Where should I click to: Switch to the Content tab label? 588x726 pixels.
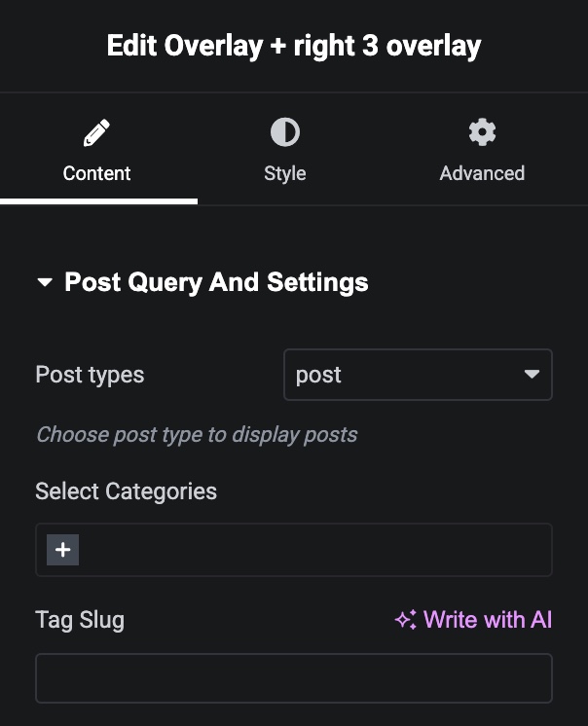(x=96, y=173)
